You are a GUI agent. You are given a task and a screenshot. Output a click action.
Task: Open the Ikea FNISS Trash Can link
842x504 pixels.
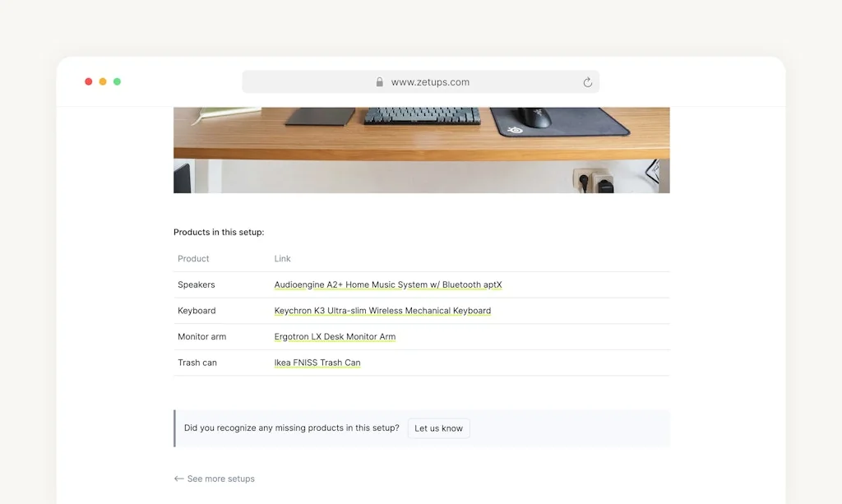point(317,363)
